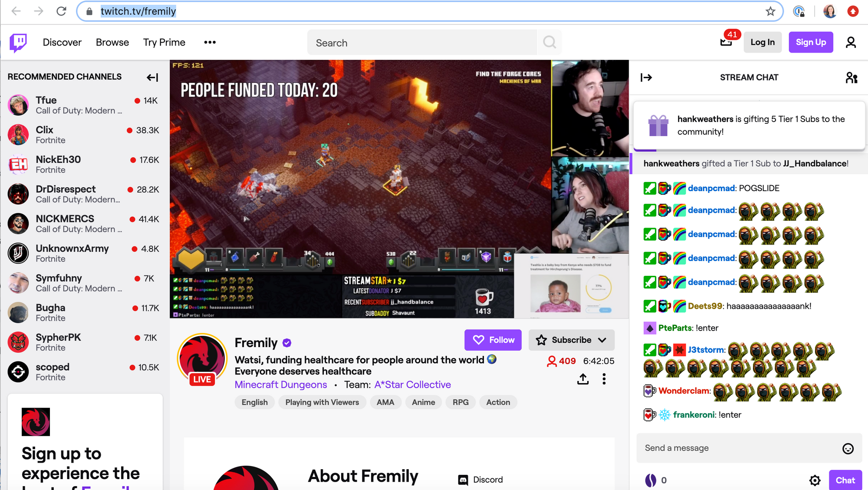Open the Discover page
This screenshot has height=490, width=868.
pyautogui.click(x=62, y=43)
